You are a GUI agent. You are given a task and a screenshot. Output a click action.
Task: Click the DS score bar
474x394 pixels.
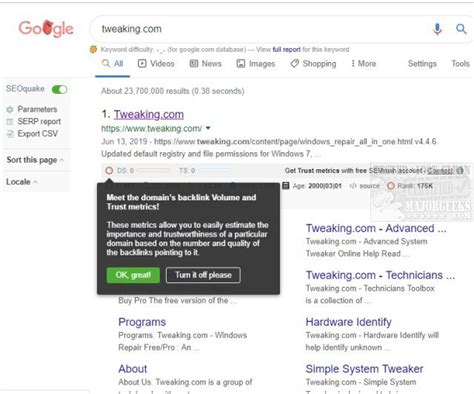pos(153,171)
